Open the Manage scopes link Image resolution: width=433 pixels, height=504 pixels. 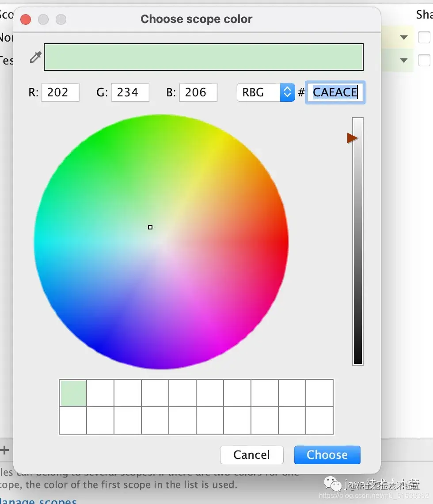point(38,500)
